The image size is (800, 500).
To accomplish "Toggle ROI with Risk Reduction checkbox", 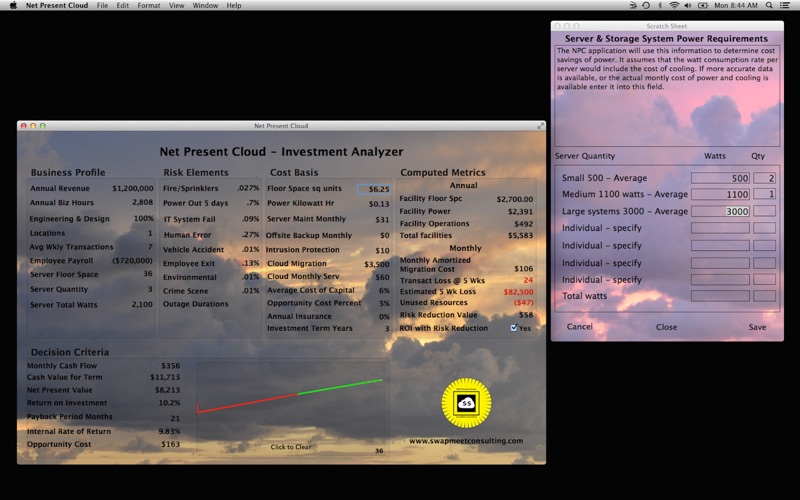I will pyautogui.click(x=514, y=328).
